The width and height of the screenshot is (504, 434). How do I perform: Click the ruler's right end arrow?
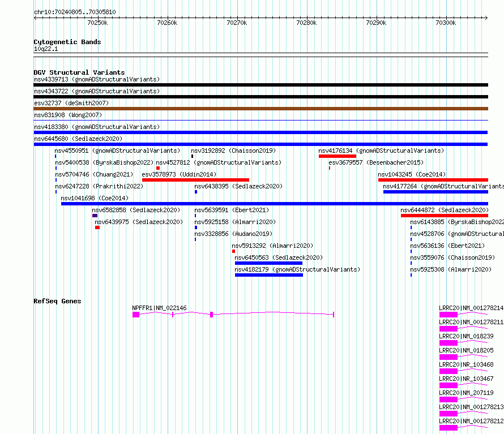click(x=486, y=18)
